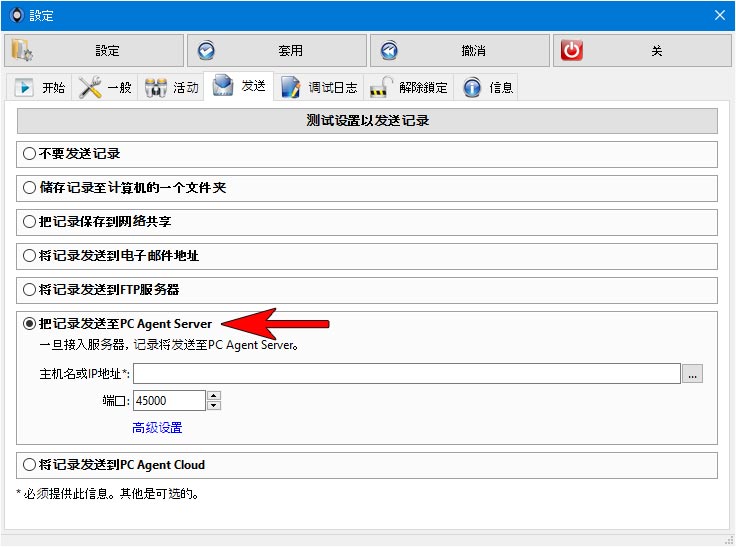Open the 解除鎖定 padlock icon tab
Image resolution: width=736 pixels, height=547 pixels.
point(381,87)
